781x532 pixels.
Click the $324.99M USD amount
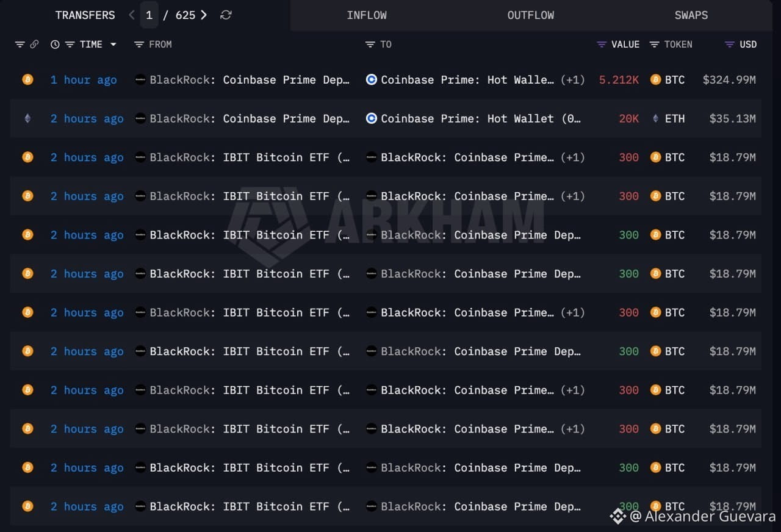tap(729, 80)
